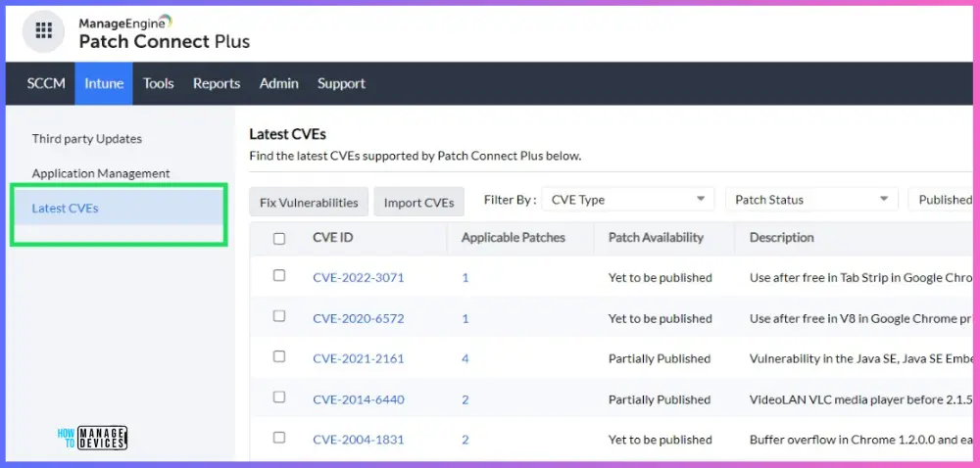Click applicable patches count for CVE-2020-6572
980x468 pixels.
[x=465, y=318]
